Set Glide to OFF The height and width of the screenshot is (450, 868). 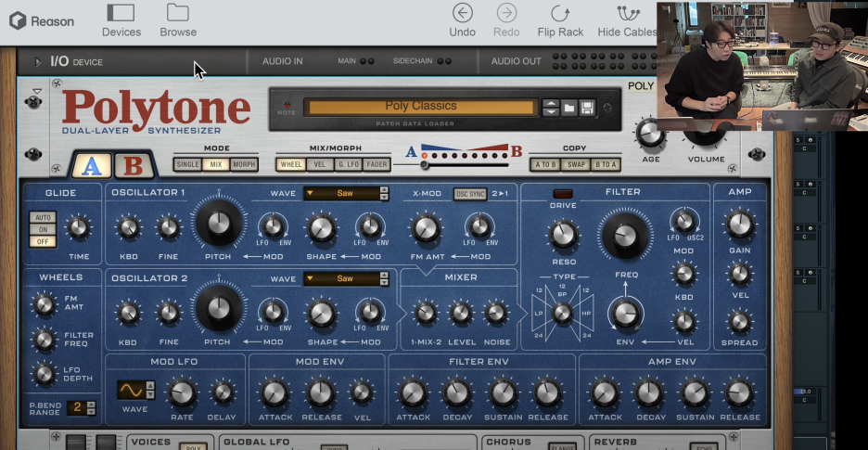pos(43,241)
